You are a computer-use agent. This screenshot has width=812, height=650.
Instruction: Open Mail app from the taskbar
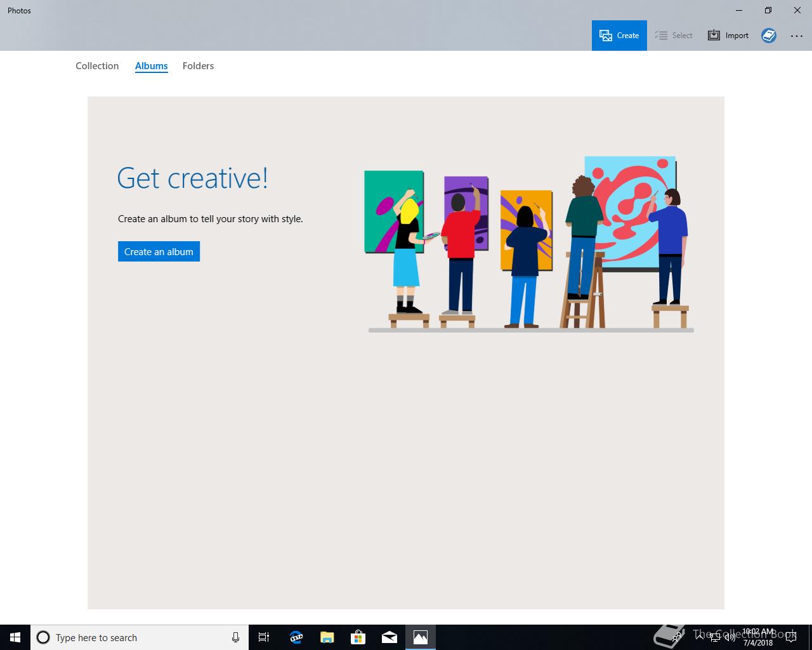[390, 637]
